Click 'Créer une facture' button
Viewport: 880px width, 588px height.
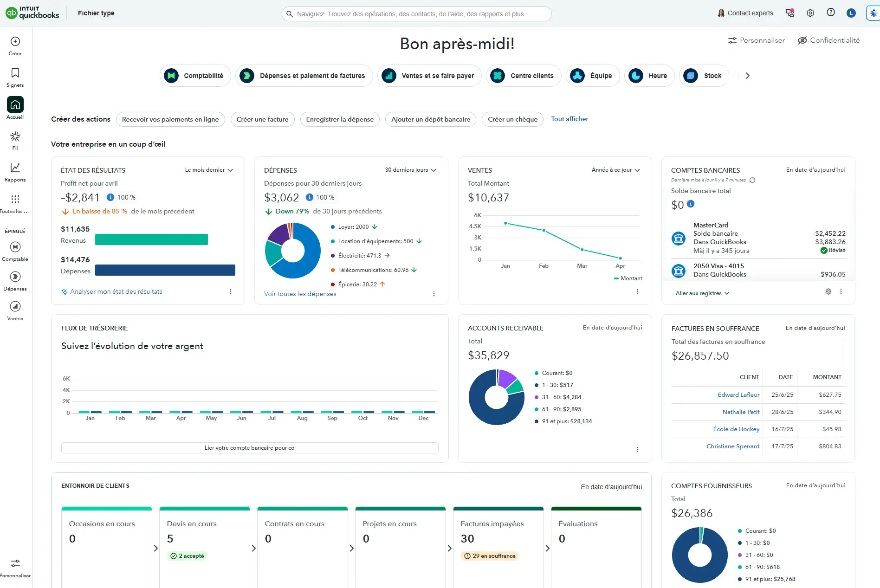tap(262, 119)
